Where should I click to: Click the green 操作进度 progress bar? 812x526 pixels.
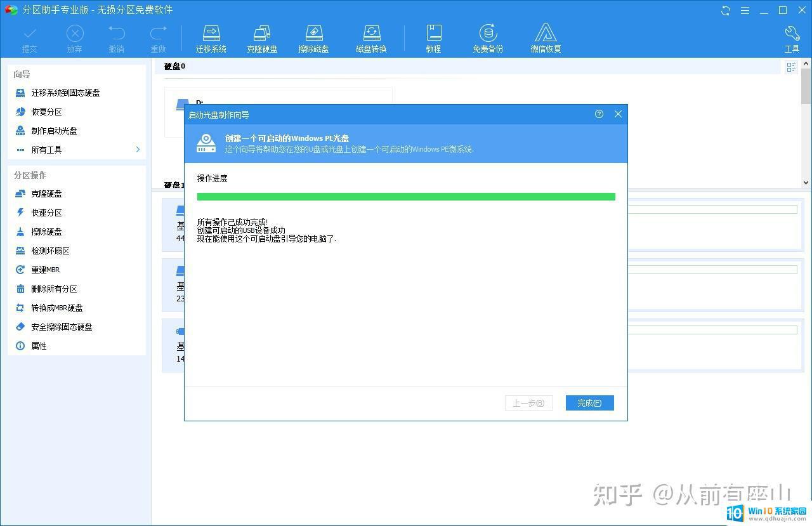[406, 197]
